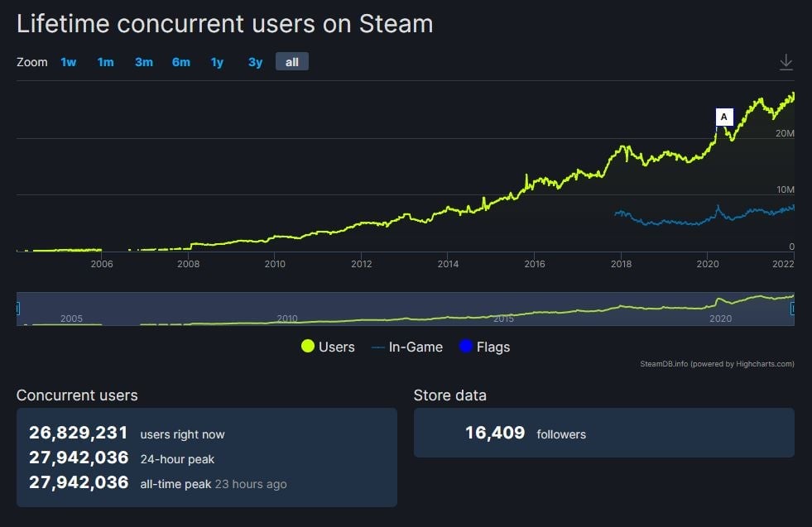
Task: Select the 3y zoom range
Action: click(x=254, y=61)
